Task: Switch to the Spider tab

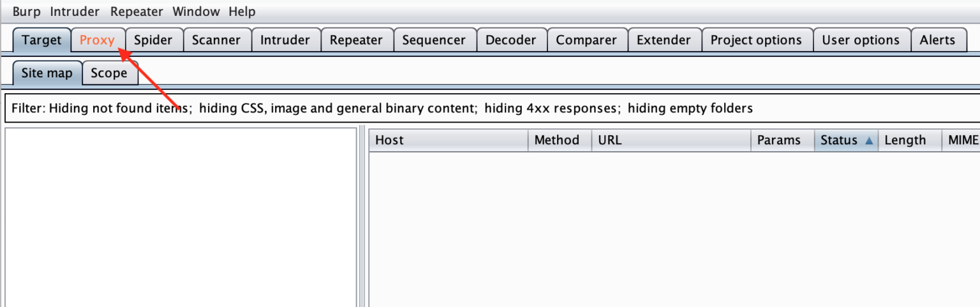Action: [x=153, y=40]
